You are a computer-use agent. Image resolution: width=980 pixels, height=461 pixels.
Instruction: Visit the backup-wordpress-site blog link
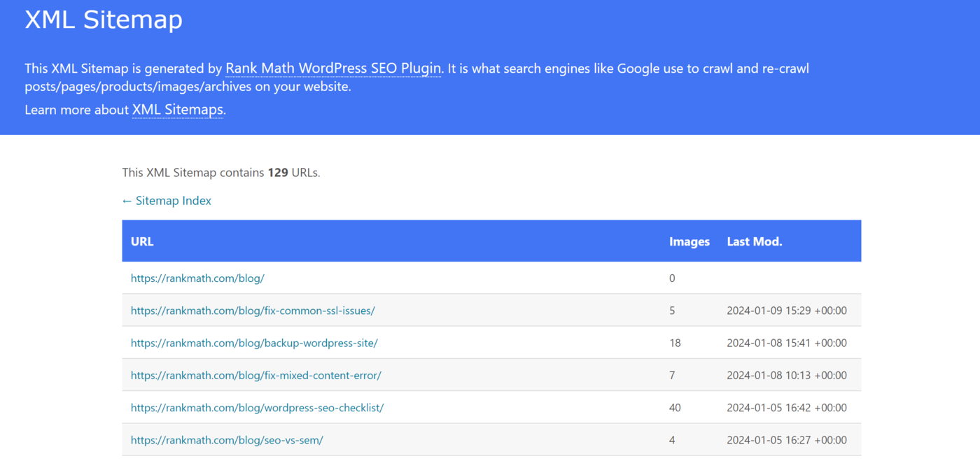(254, 343)
